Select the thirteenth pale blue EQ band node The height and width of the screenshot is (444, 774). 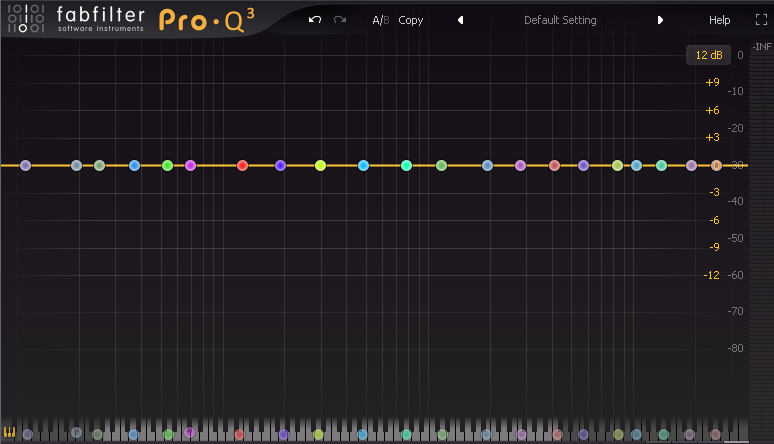(x=487, y=165)
